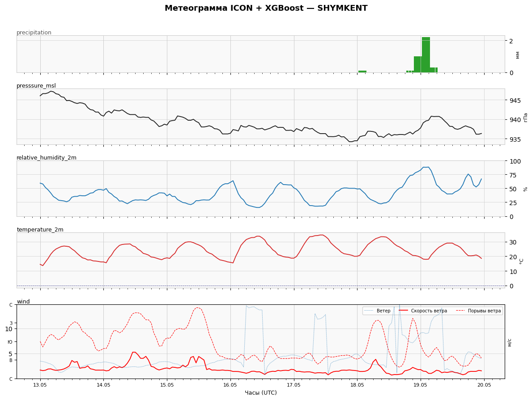Click the Часы (UTC) axis label

point(260,392)
